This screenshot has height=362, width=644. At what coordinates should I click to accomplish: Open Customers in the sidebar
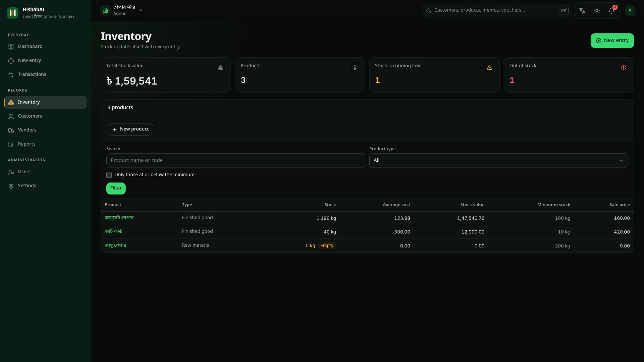(45, 116)
